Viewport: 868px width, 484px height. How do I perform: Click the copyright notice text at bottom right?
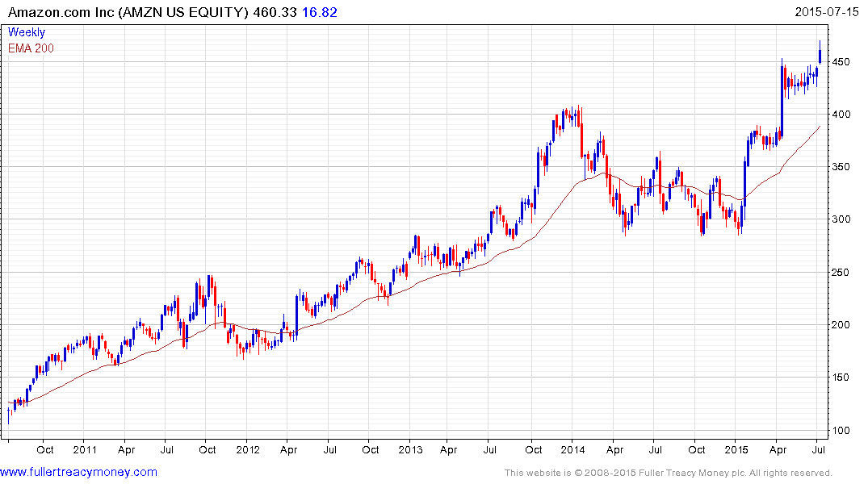pyautogui.click(x=669, y=473)
